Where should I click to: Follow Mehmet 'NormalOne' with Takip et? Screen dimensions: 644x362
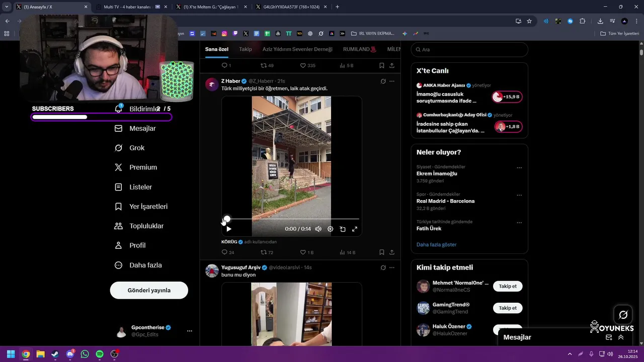pos(508,286)
